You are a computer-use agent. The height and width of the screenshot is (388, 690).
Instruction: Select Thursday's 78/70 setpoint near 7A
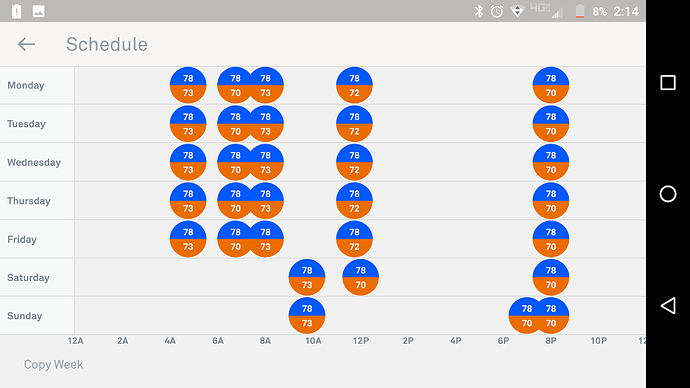tap(234, 201)
